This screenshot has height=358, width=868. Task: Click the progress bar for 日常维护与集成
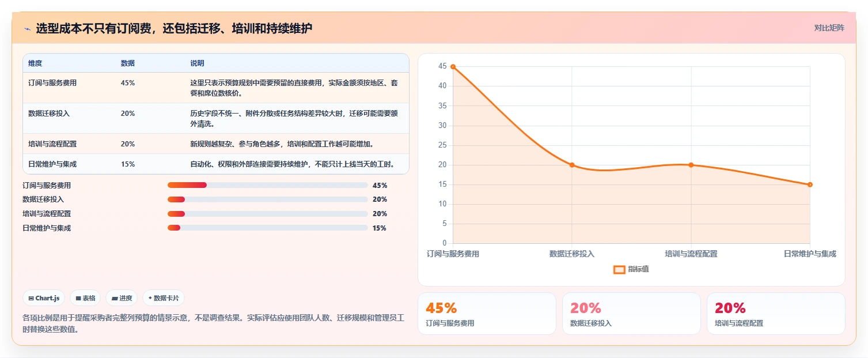267,228
